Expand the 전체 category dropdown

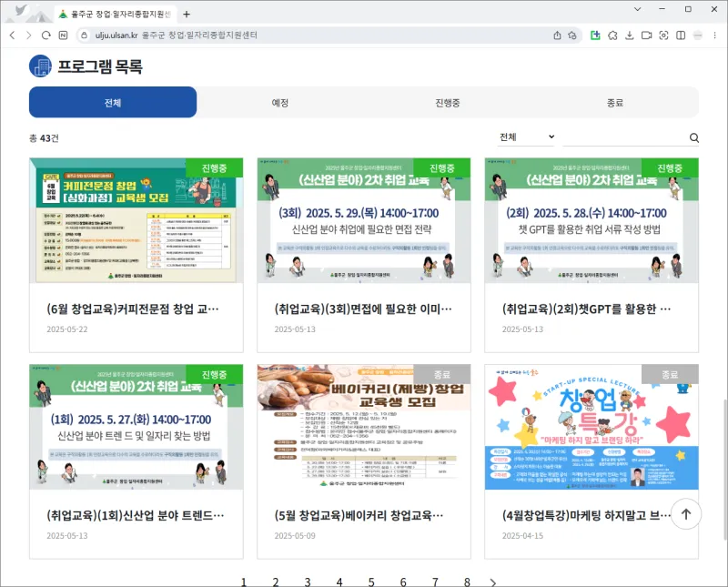tap(525, 137)
